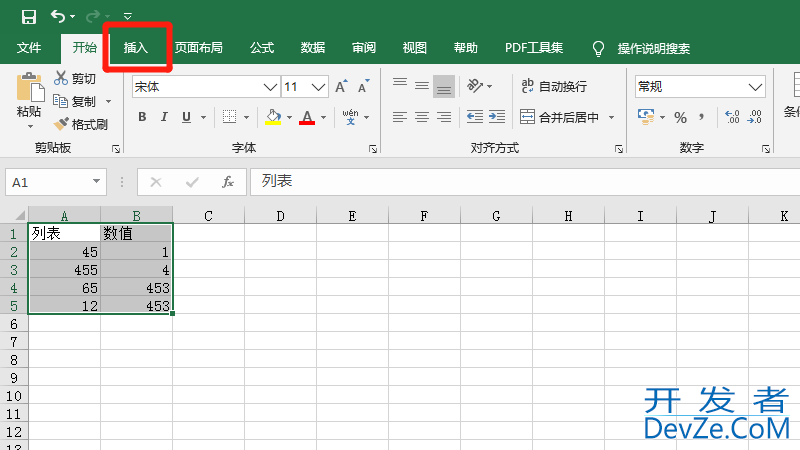Click the Increase Indent icon
Viewport: 800px width, 450px height.
pos(497,117)
